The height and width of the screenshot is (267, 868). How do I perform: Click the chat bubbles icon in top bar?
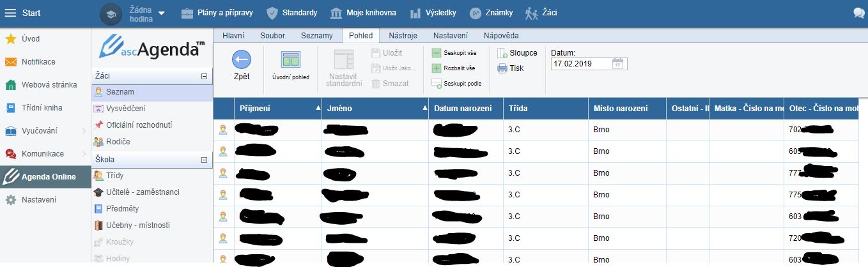coord(859,13)
